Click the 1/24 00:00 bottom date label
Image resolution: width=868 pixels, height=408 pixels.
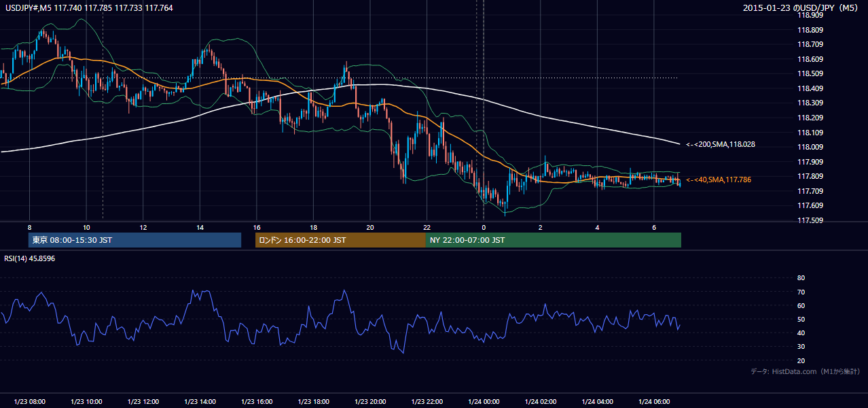point(484,402)
